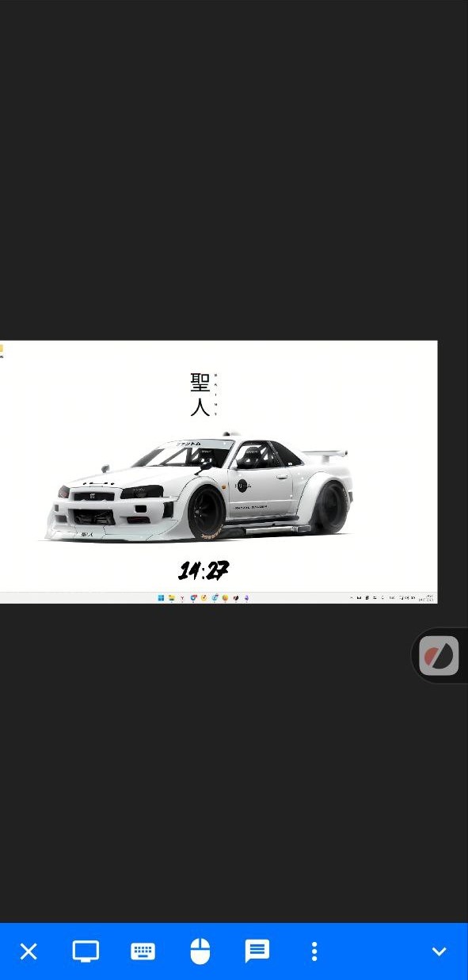
Task: Click the kanji characters on the wallpaper
Action: pos(200,395)
